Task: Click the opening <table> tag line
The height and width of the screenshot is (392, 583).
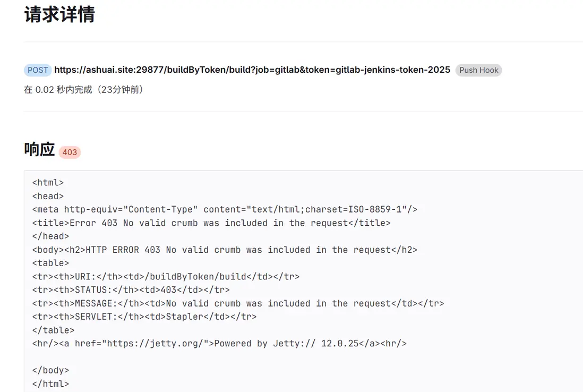Action: coord(50,263)
